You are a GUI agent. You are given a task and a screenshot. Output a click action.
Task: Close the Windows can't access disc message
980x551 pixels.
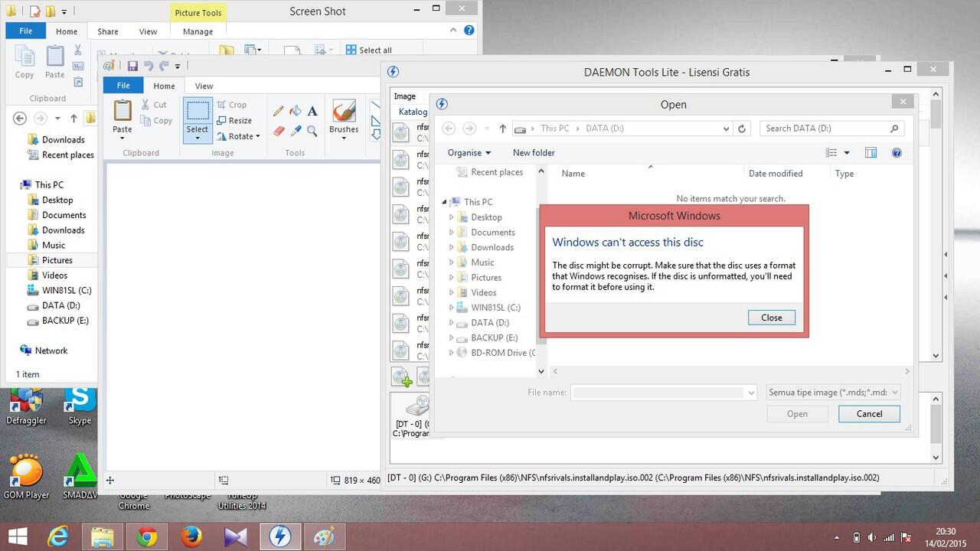(772, 318)
